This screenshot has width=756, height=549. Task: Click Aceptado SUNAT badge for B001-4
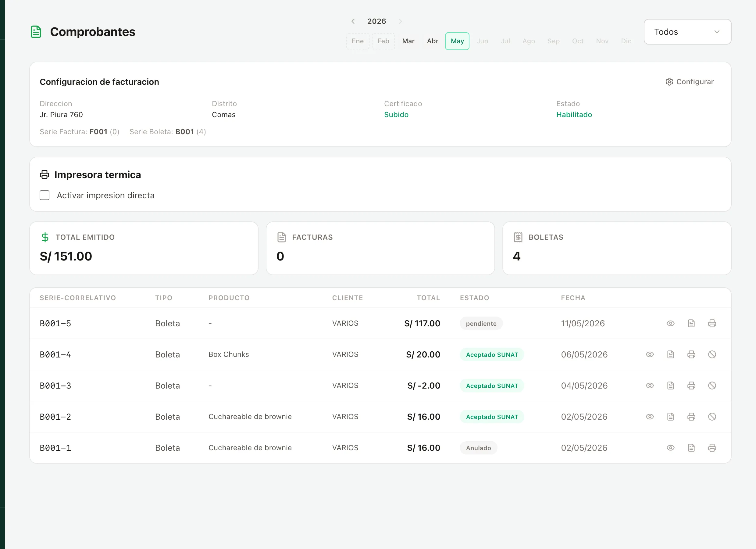point(492,354)
